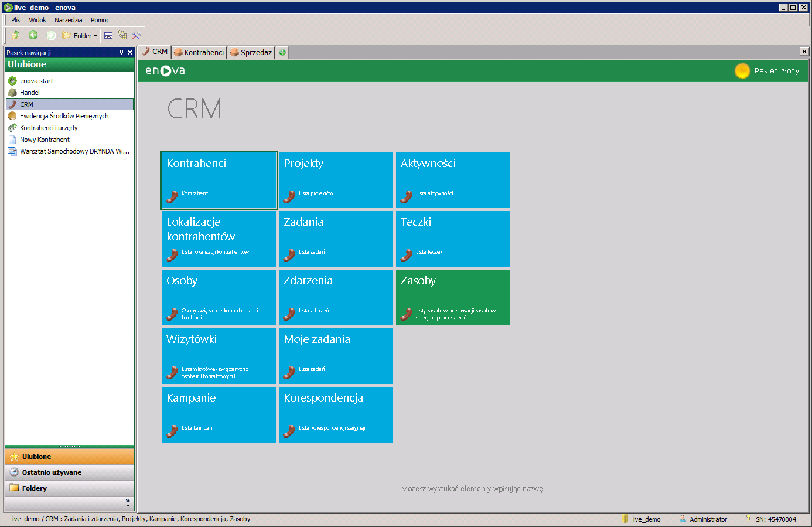Screen dimensions: 812x527
Task: Click the gold Pakiet złoty sun icon
Action: point(742,71)
